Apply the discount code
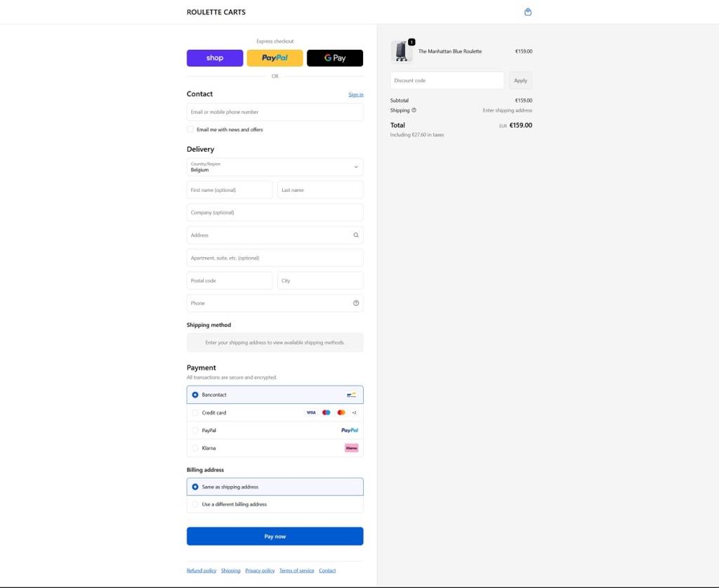 tap(520, 81)
